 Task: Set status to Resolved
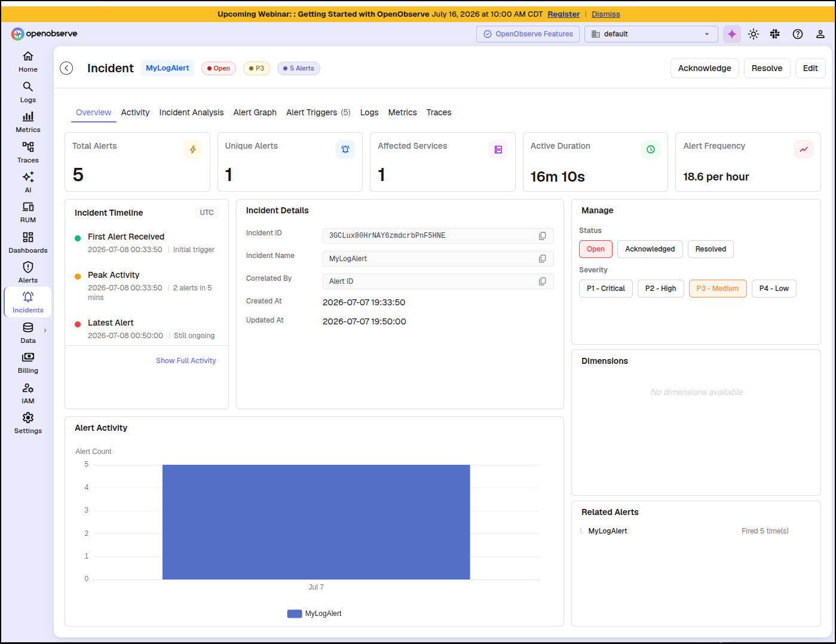click(x=711, y=249)
